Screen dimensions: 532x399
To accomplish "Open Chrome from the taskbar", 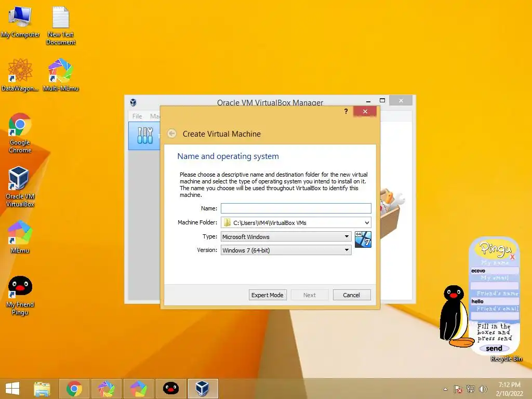I will [74, 389].
